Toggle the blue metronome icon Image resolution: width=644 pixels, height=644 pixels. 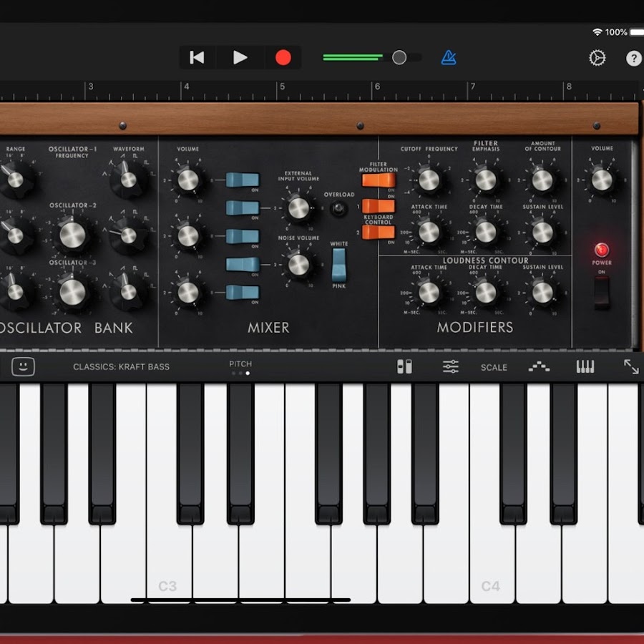point(449,57)
